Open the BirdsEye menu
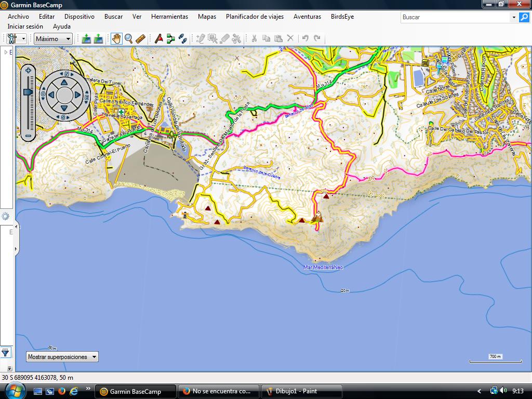This screenshot has width=532, height=399. [342, 16]
